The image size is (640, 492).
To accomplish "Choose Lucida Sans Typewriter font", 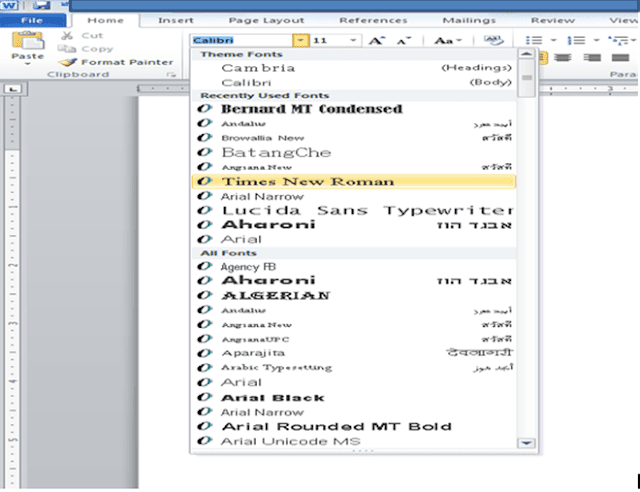I will [x=353, y=211].
